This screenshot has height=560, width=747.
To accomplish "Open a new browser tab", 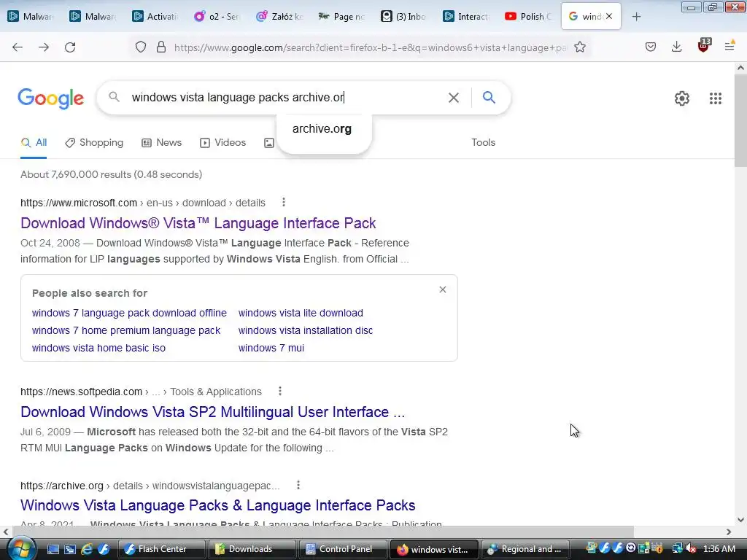I will [x=636, y=17].
